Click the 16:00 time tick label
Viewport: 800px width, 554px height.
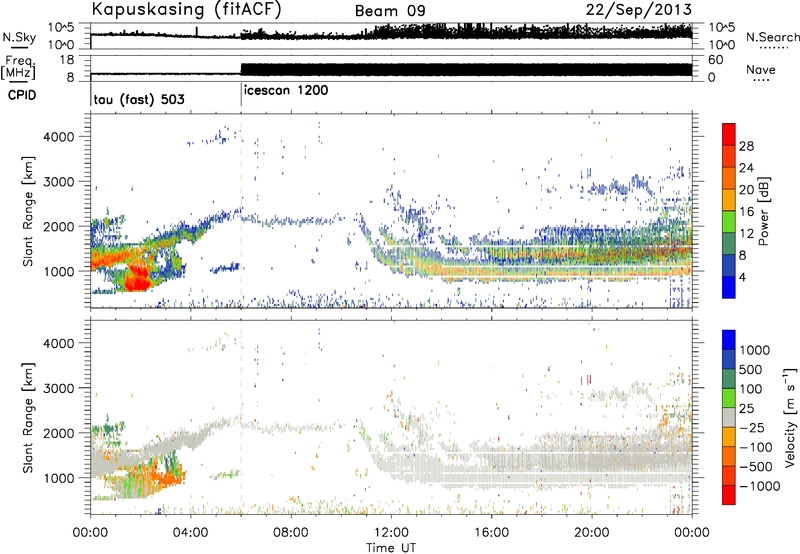click(491, 533)
